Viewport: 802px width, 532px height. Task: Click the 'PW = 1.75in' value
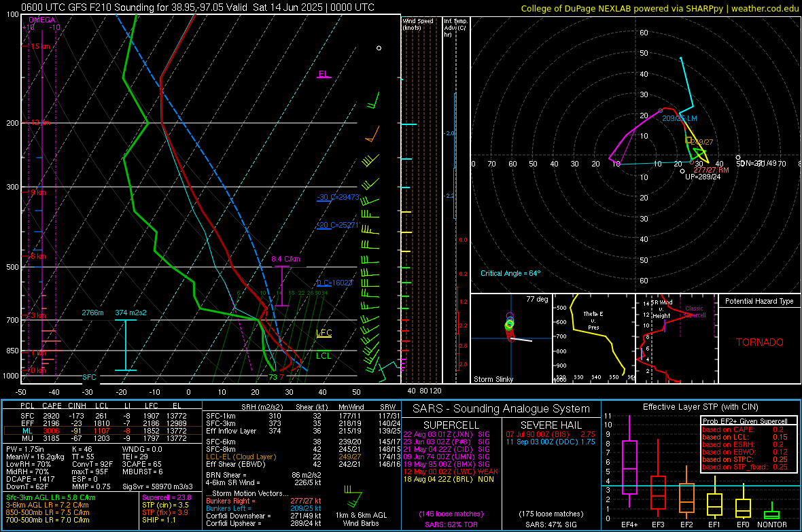point(25,449)
